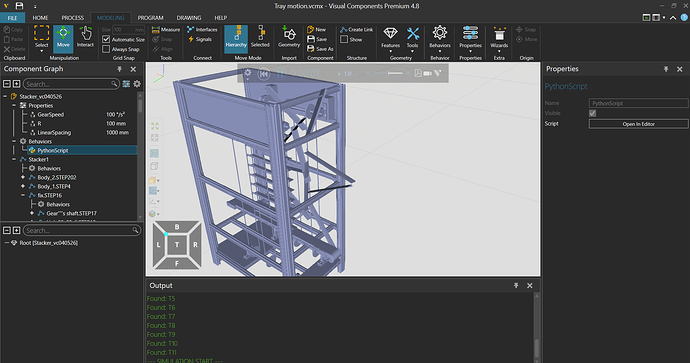Pin the Output panel

516,286
